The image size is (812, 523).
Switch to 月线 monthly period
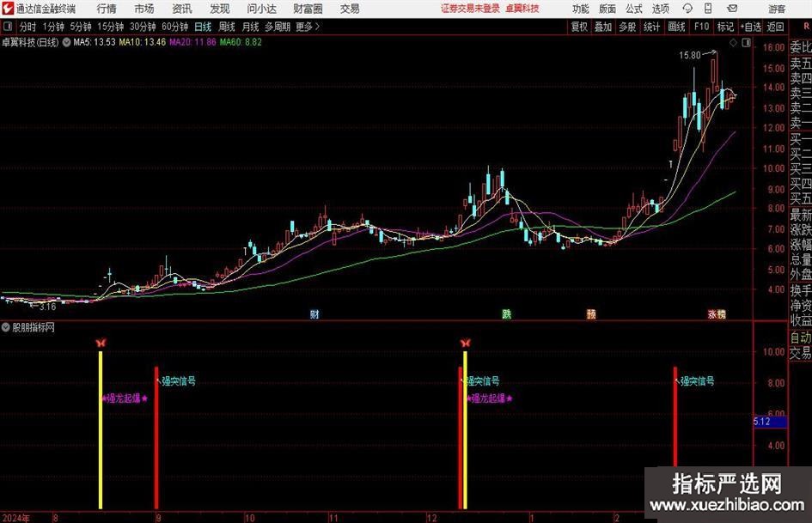250,27
